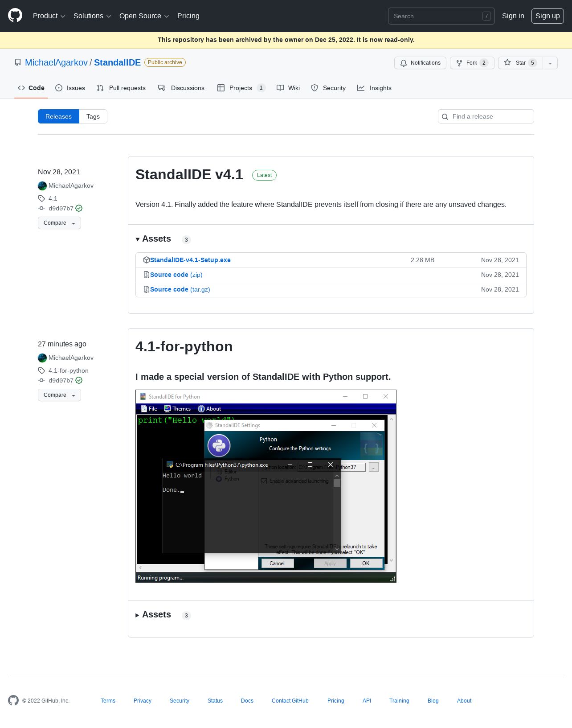Open the StandalIDE for Python screenshot image
Image resolution: width=572 pixels, height=728 pixels.
point(266,486)
